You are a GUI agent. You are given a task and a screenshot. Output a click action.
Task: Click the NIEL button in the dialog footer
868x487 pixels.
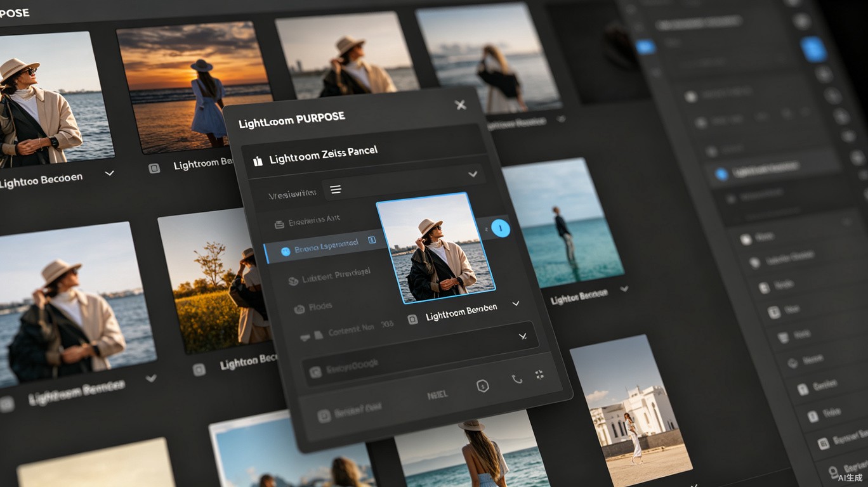pos(438,394)
